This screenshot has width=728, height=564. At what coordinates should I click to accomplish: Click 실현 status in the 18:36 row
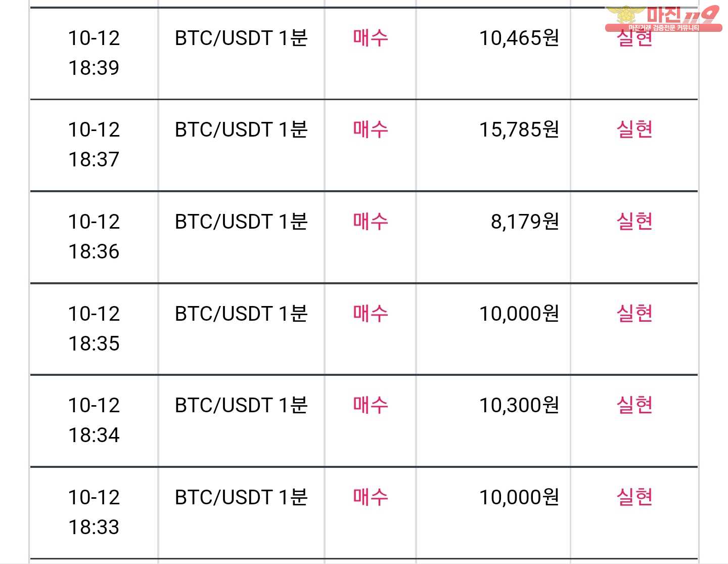(634, 222)
